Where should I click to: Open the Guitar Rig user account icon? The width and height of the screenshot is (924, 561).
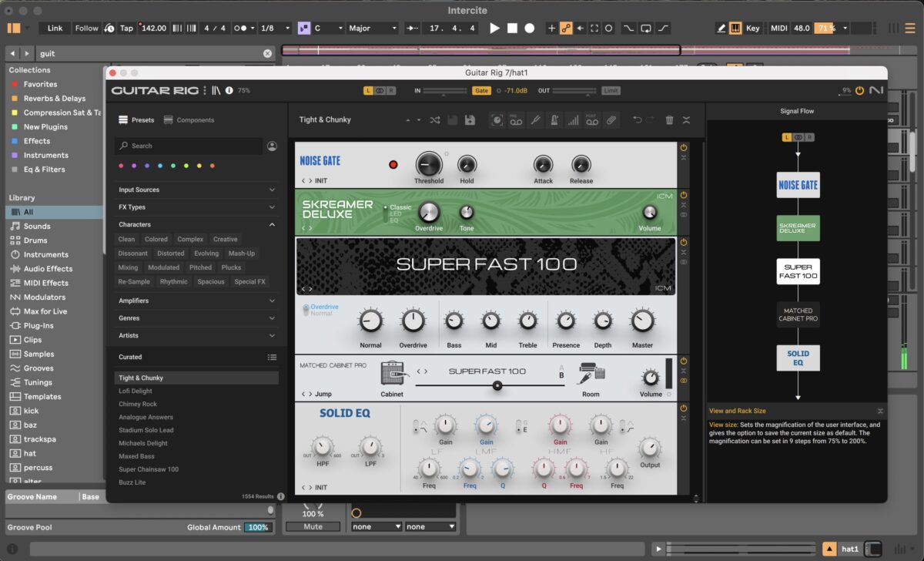tap(272, 146)
